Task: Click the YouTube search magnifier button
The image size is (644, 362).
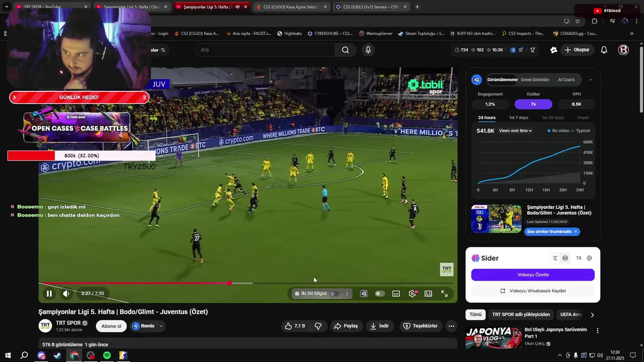Action: tap(346, 50)
